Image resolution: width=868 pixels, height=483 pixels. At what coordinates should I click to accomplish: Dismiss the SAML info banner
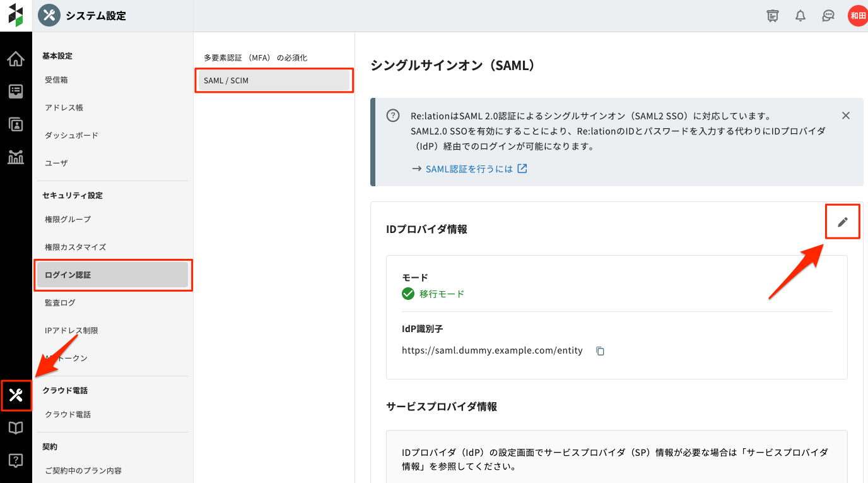click(846, 116)
